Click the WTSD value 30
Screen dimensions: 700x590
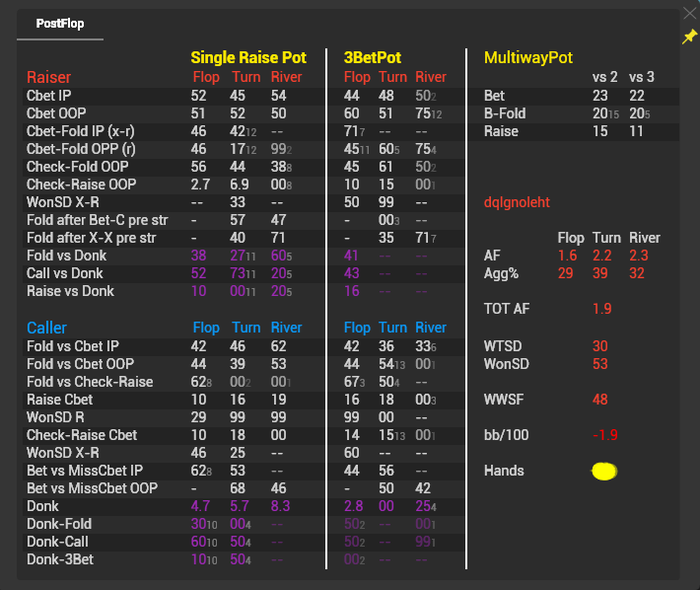pos(600,346)
